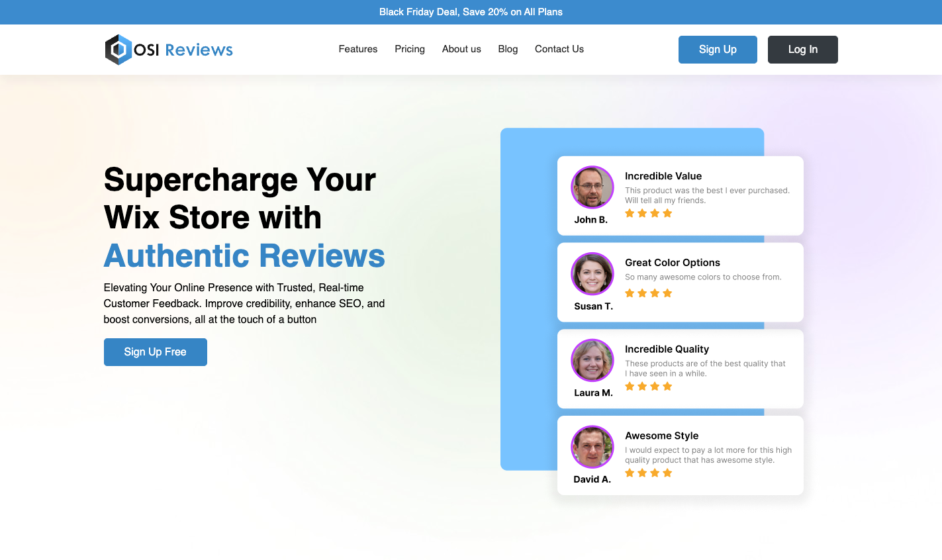
Task: Click the blue Sign Up button
Action: 718,50
